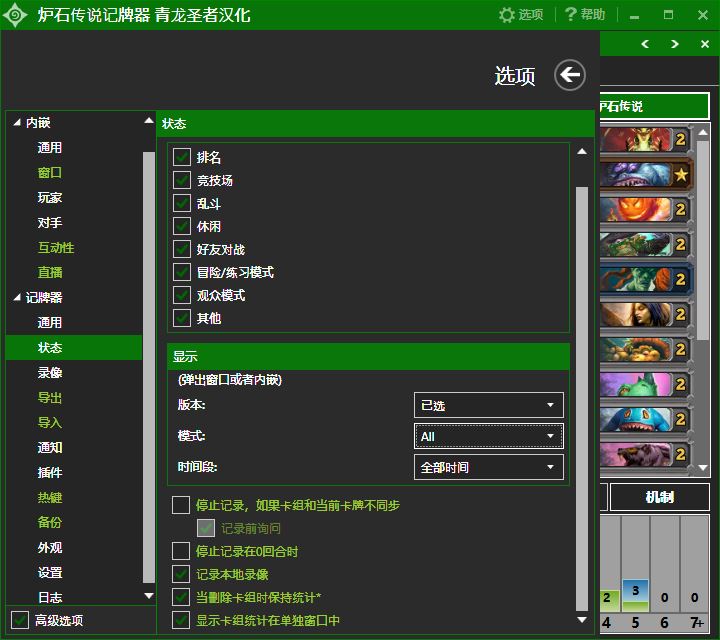Toggle 观众模式 checkbox
This screenshot has height=640, width=720.
coord(182,295)
